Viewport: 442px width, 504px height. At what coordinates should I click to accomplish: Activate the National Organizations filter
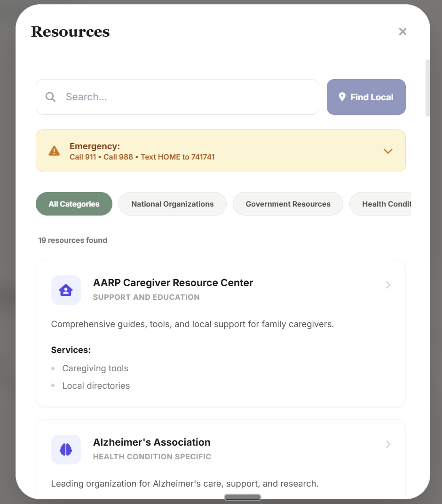pos(172,204)
